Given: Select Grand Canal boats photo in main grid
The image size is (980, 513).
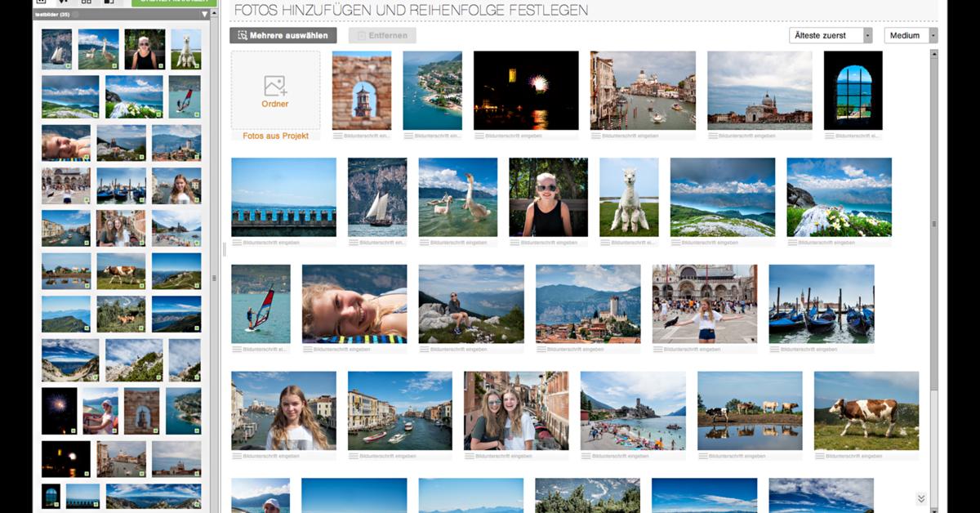Looking at the screenshot, I should coord(400,411).
